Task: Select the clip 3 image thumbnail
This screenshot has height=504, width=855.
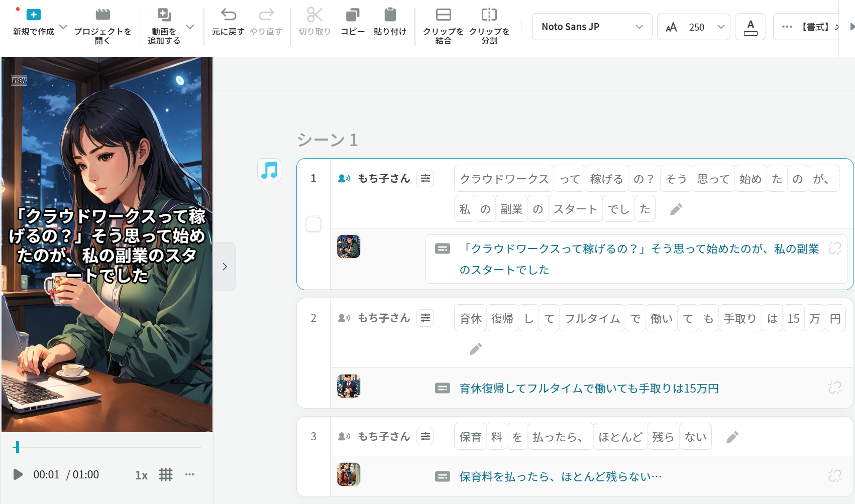Action: pos(349,474)
